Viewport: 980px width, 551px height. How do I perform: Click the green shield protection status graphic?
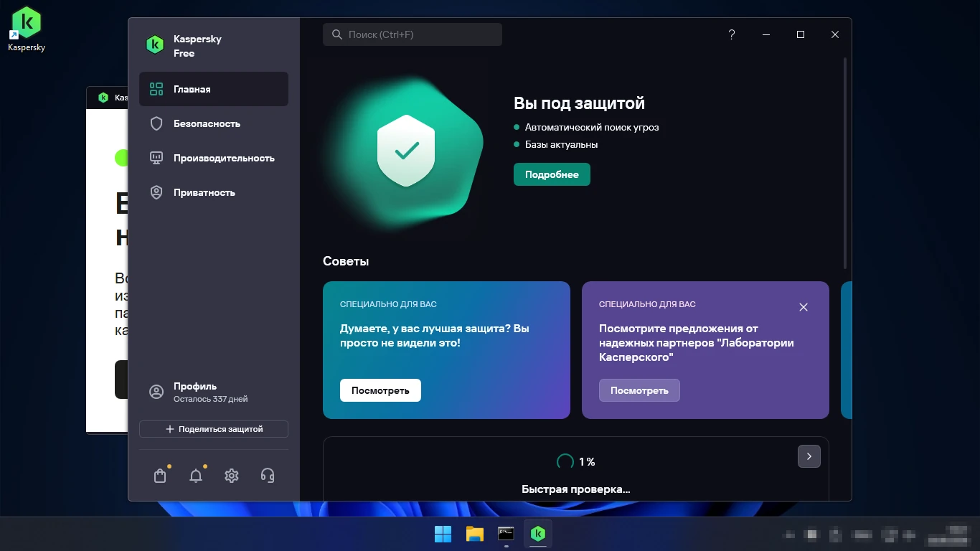click(406, 151)
